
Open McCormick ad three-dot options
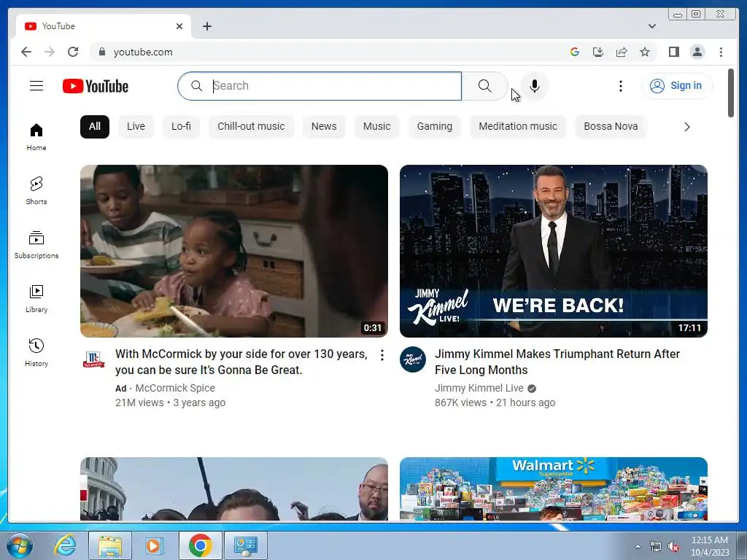click(382, 355)
